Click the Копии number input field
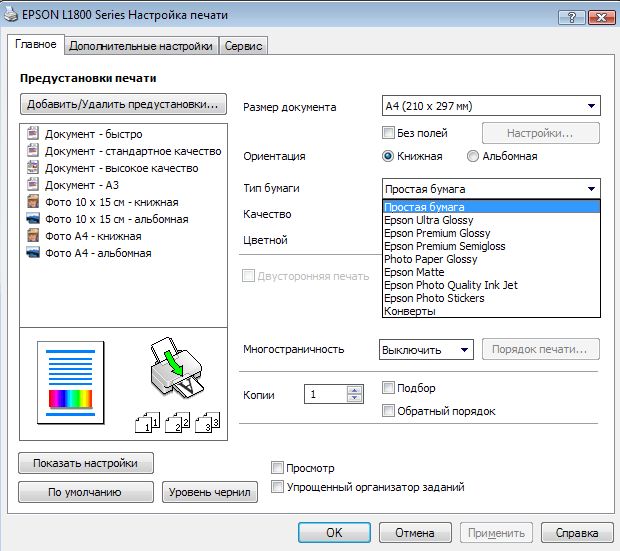Viewport: 620px width, 551px height. (x=326, y=394)
